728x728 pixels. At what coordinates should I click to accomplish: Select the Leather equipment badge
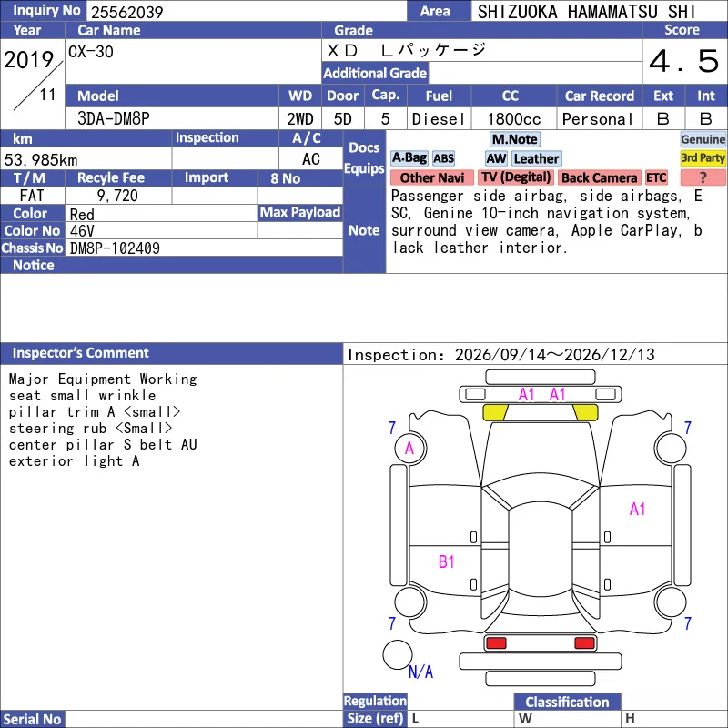tap(537, 158)
